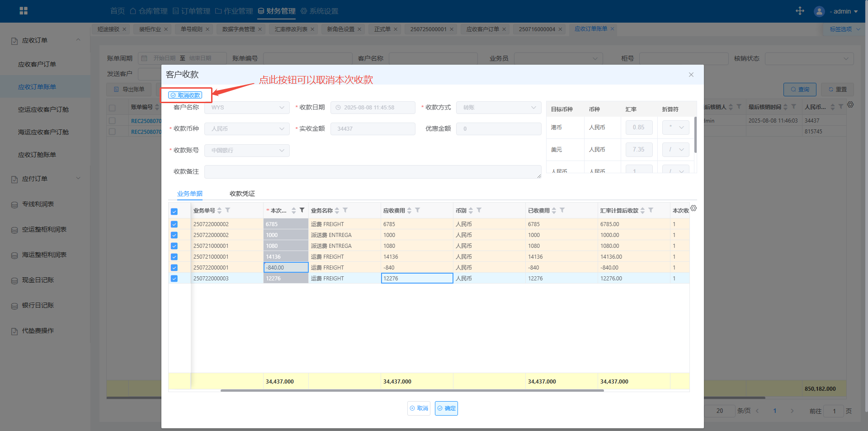Uncheck the first row 250722000002 checkbox

coord(174,224)
